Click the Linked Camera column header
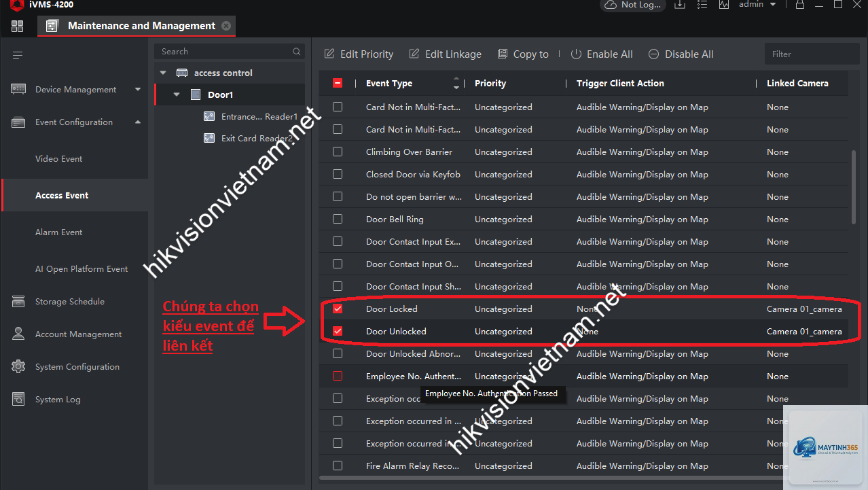 tap(797, 84)
